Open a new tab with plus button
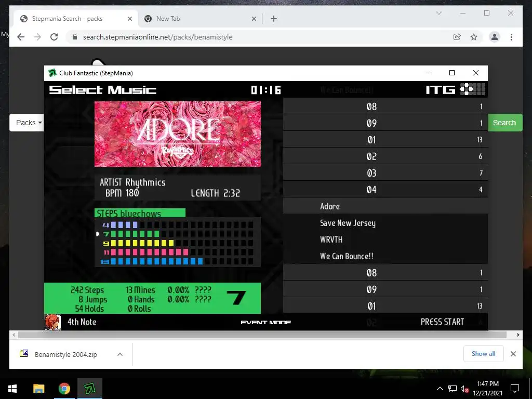 tap(274, 19)
